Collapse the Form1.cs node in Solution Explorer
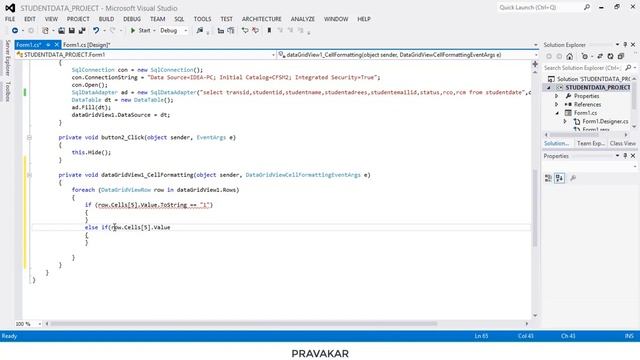Screen dimensions: 640x360 pyautogui.click(x=557, y=113)
